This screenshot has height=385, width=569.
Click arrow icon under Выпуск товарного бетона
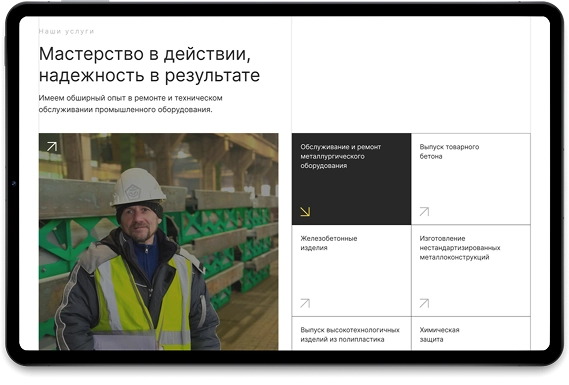point(424,212)
